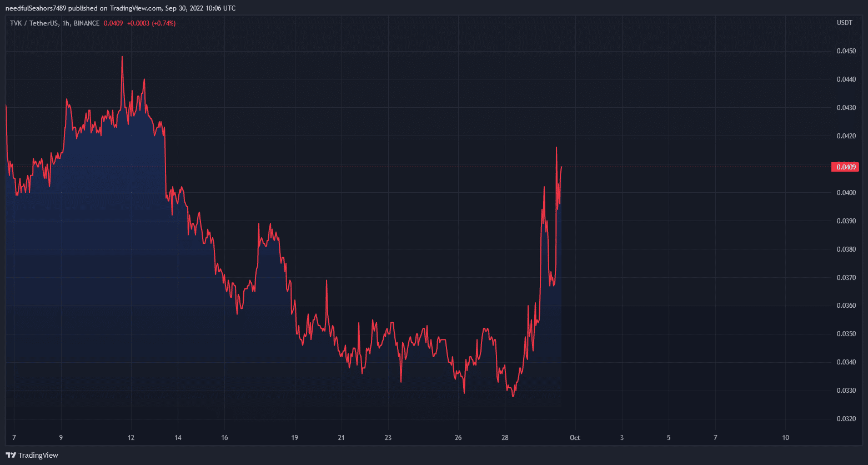Select the 28 date mark on time axis

pyautogui.click(x=505, y=438)
